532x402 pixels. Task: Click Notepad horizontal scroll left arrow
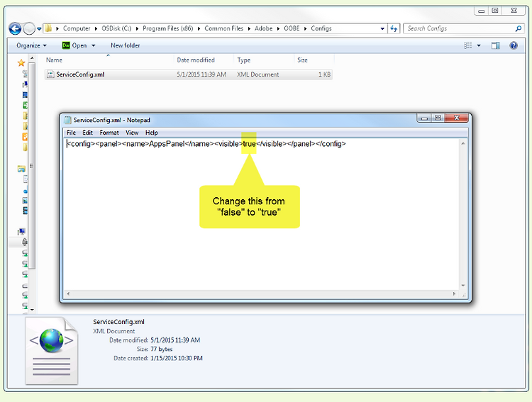68,294
